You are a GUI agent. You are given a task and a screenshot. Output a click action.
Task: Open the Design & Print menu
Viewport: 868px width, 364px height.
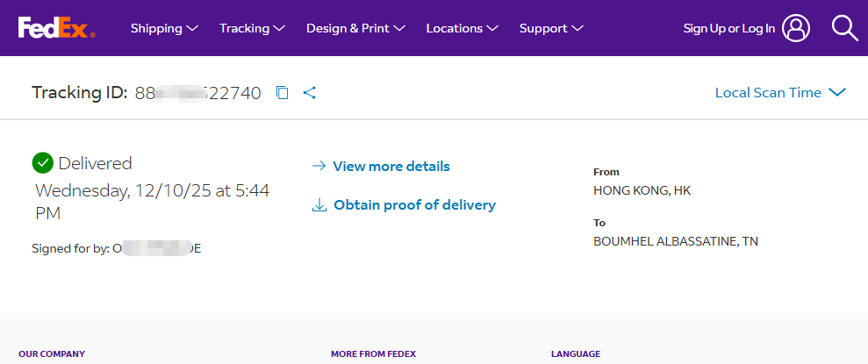coord(355,28)
